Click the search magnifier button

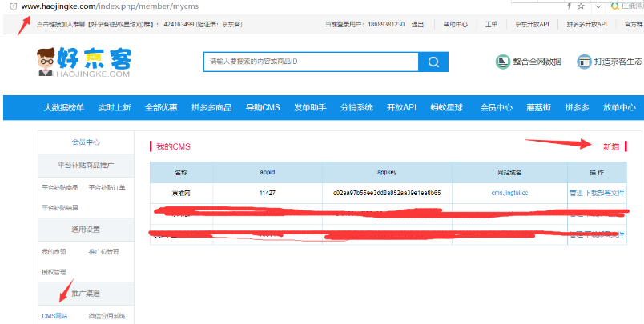pos(433,62)
